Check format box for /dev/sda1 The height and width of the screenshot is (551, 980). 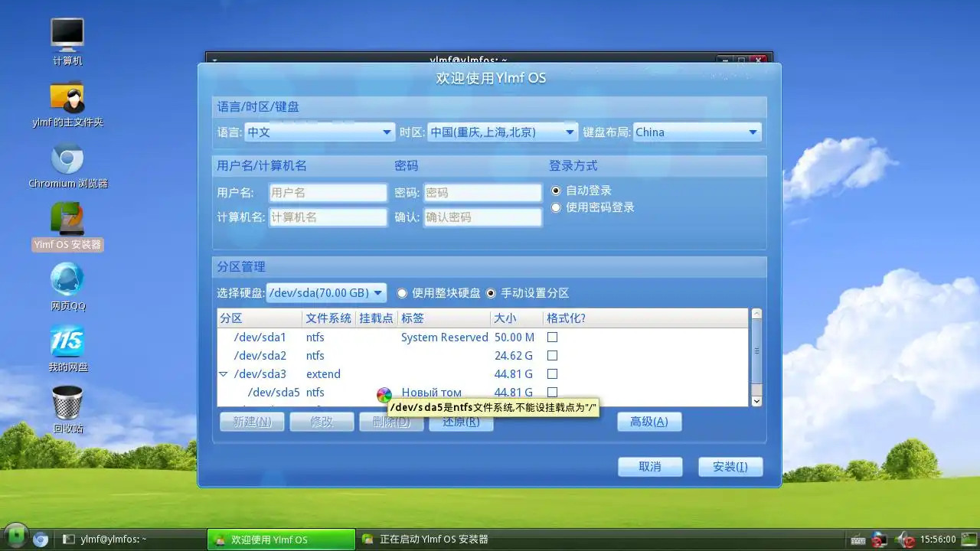pos(552,337)
